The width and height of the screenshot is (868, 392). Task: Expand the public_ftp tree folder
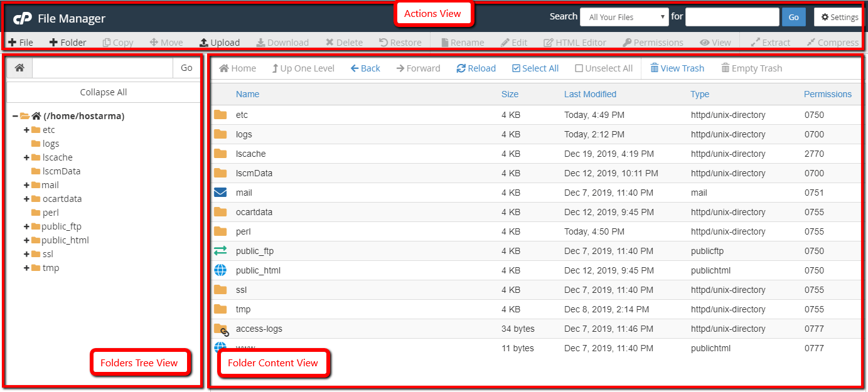26,226
